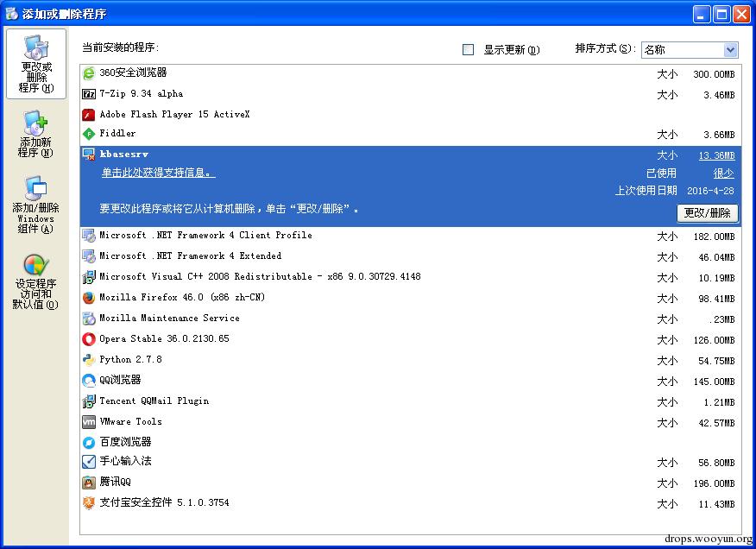Click the 13.36MB size link
The image size is (756, 549).
(717, 155)
